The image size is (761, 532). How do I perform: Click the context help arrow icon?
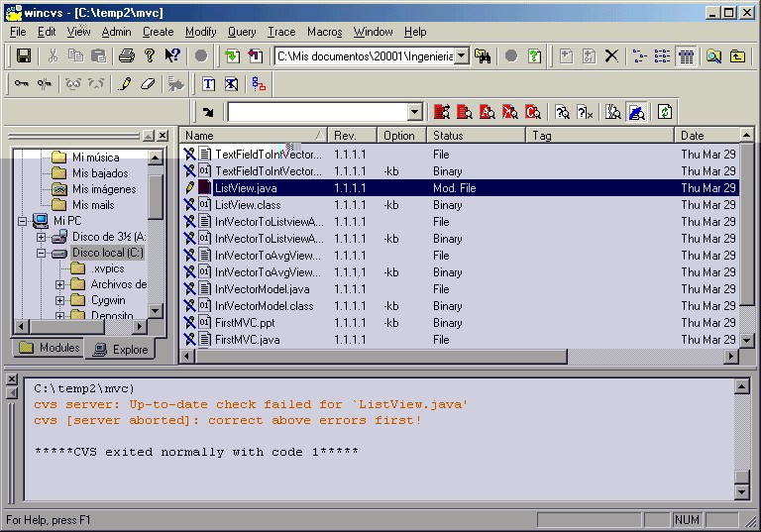click(x=172, y=56)
